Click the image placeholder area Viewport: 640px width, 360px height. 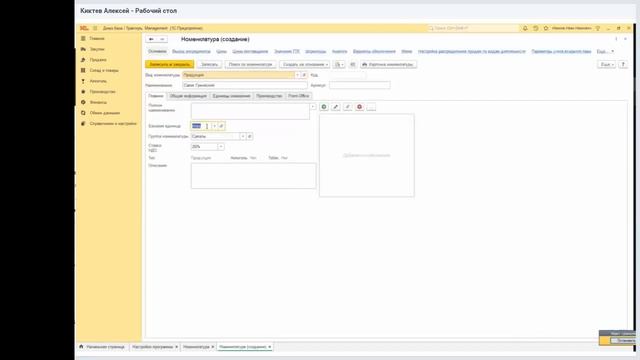(x=367, y=156)
